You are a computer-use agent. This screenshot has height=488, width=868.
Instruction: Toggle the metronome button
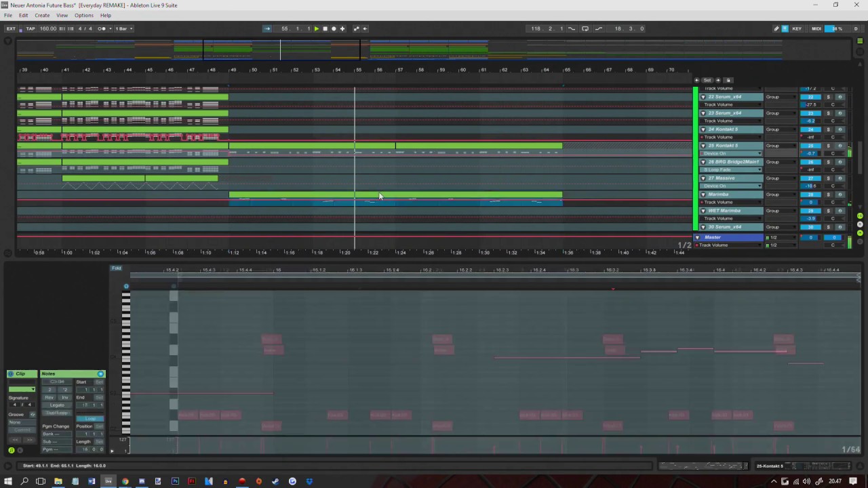pos(102,28)
